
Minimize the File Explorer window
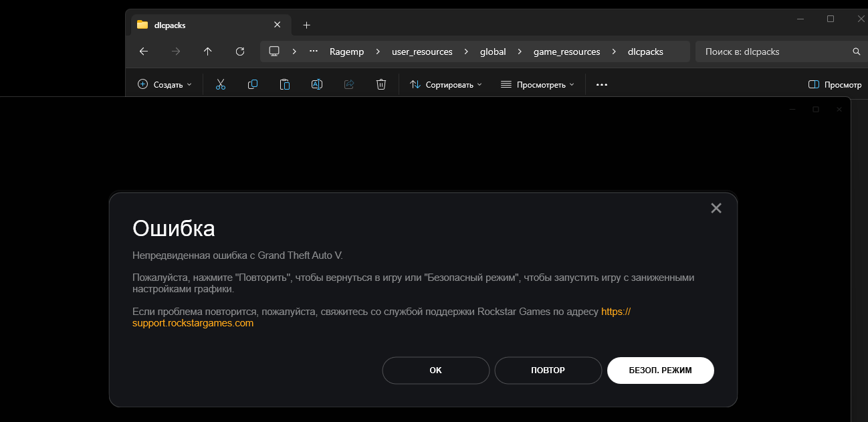(x=800, y=19)
